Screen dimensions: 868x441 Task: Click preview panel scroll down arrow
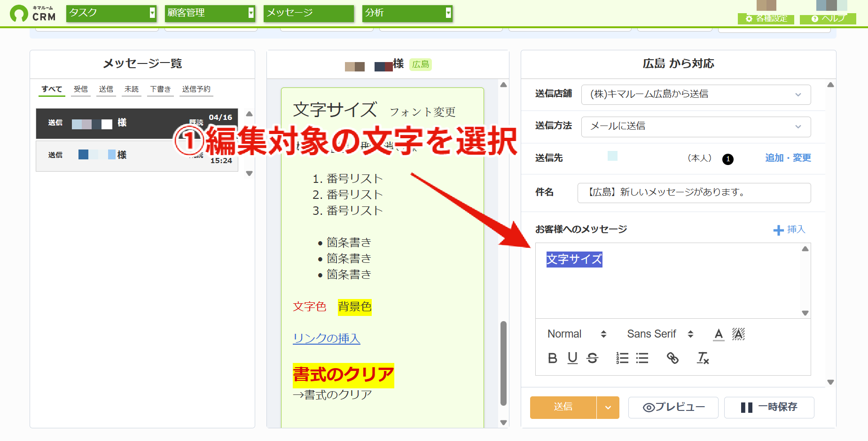(503, 422)
